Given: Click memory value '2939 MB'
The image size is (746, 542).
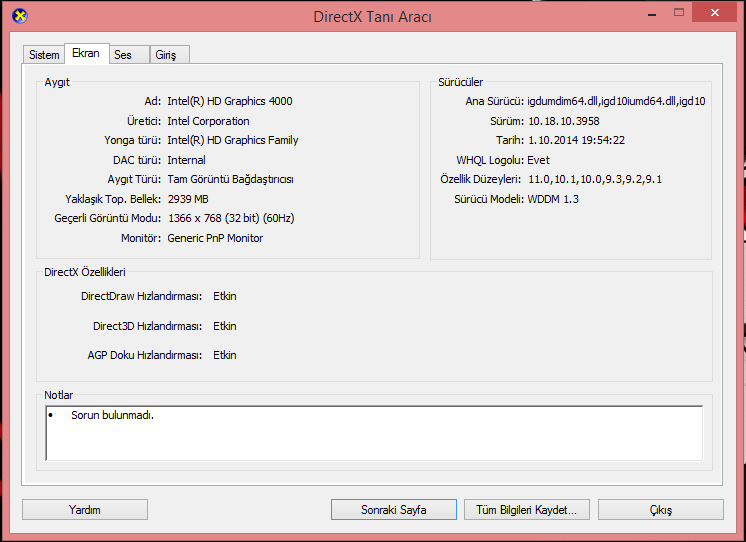Looking at the screenshot, I should pos(188,199).
